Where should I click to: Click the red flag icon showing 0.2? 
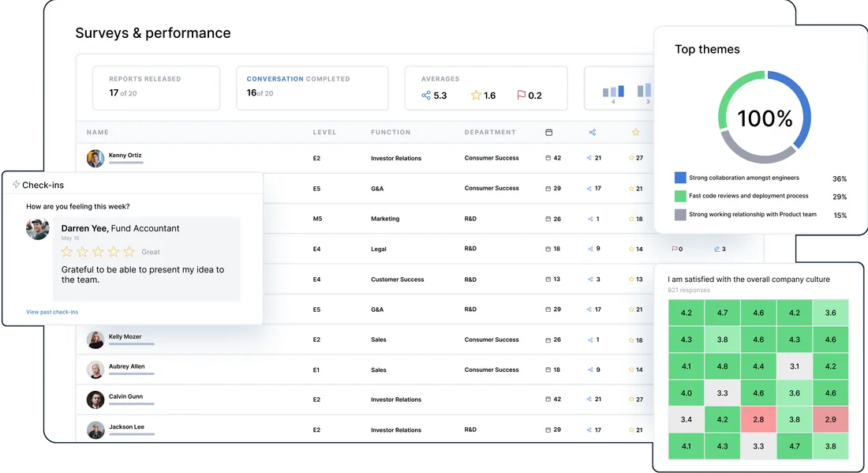pos(520,95)
